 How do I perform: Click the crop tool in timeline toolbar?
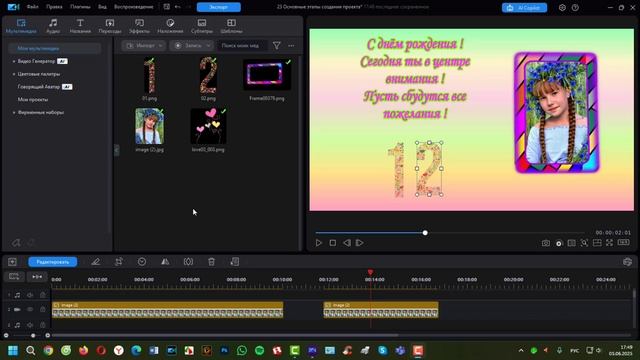tap(119, 262)
